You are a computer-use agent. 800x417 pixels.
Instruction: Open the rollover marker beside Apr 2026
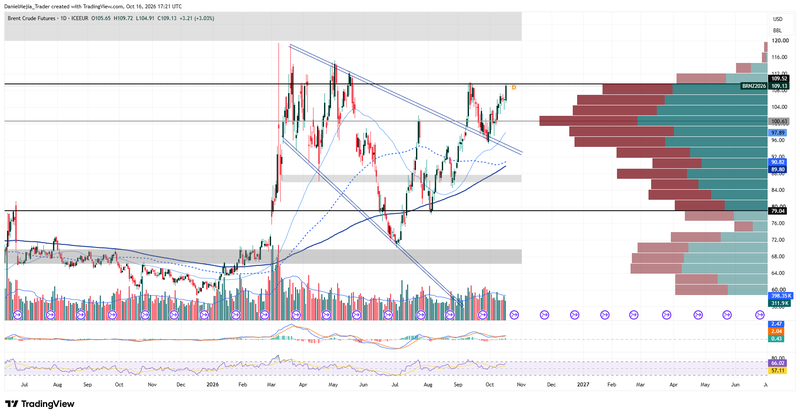[x=296, y=315]
